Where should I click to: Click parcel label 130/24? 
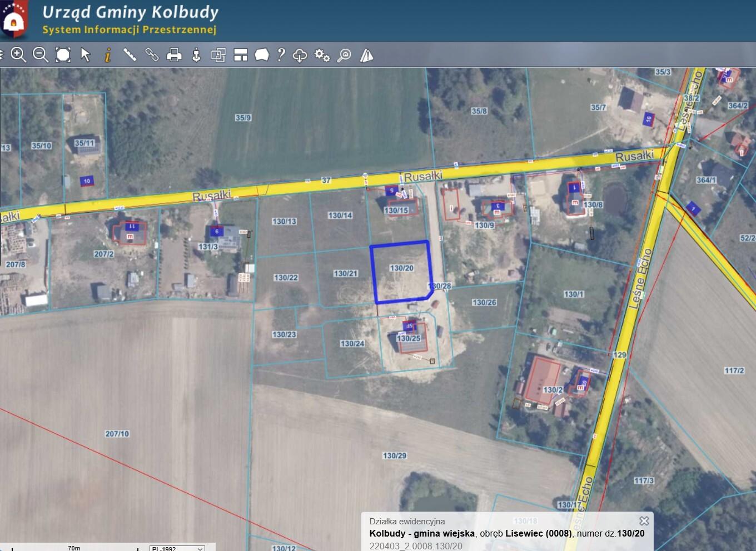coord(352,343)
